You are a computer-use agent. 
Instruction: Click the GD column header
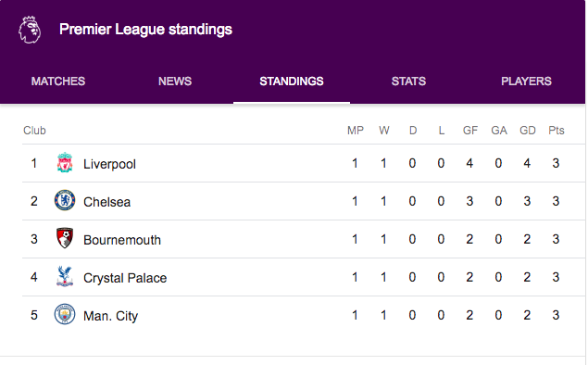pos(528,131)
